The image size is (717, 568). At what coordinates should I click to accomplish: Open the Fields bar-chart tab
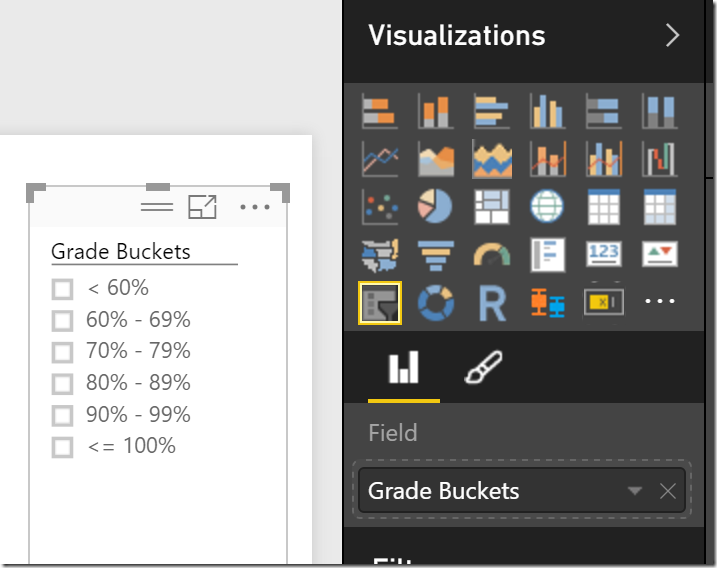point(403,369)
